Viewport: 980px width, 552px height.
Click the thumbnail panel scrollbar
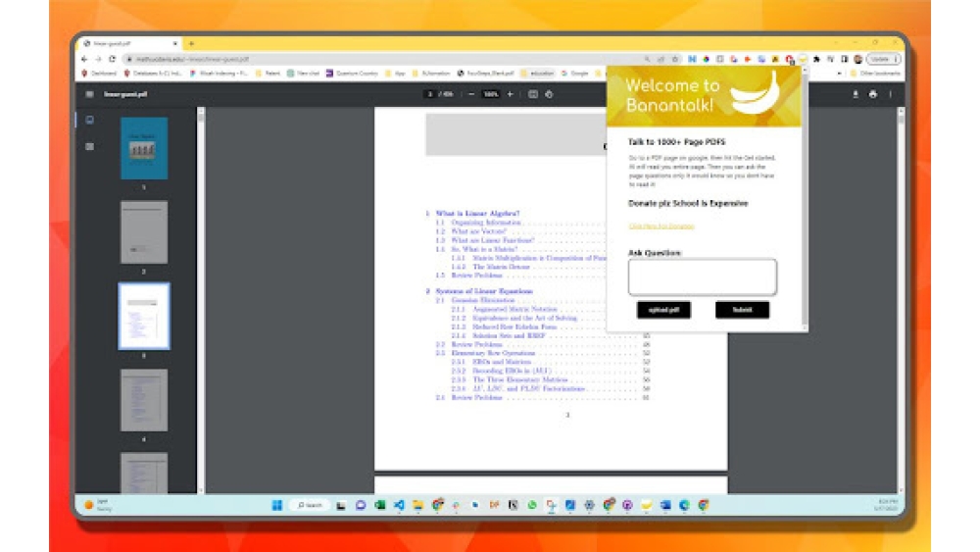click(x=201, y=300)
